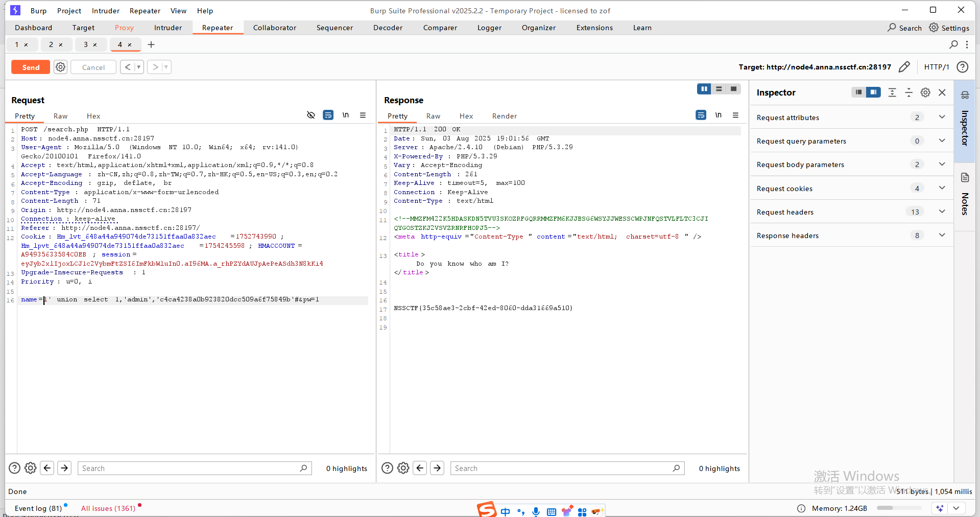This screenshot has height=517, width=980.
Task: Toggle hide non-printable characters in Request
Action: point(310,115)
